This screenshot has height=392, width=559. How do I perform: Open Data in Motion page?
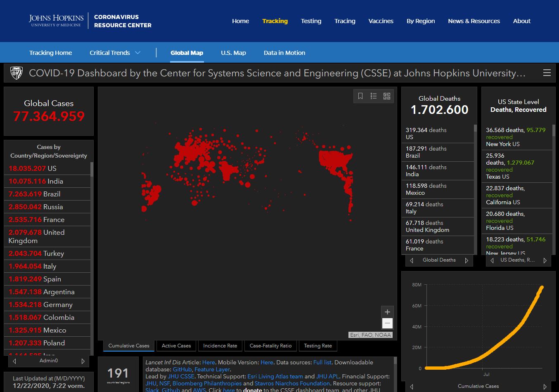coord(284,53)
